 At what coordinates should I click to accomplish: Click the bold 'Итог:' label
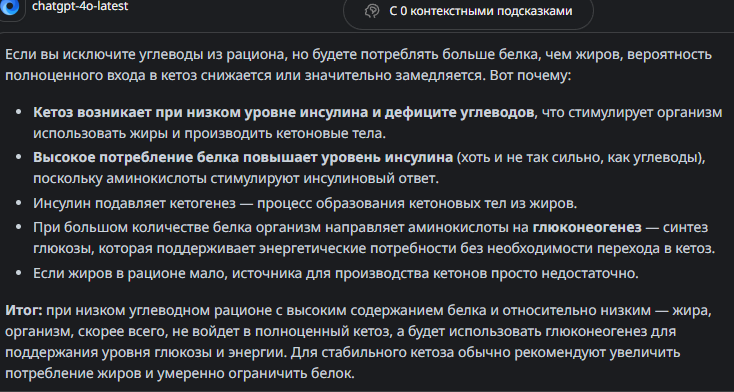24,311
